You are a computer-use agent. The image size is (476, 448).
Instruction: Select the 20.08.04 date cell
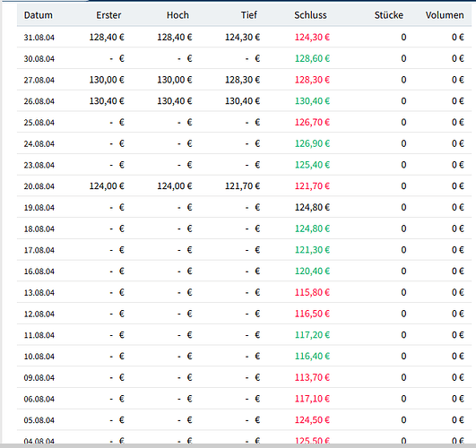(39, 186)
